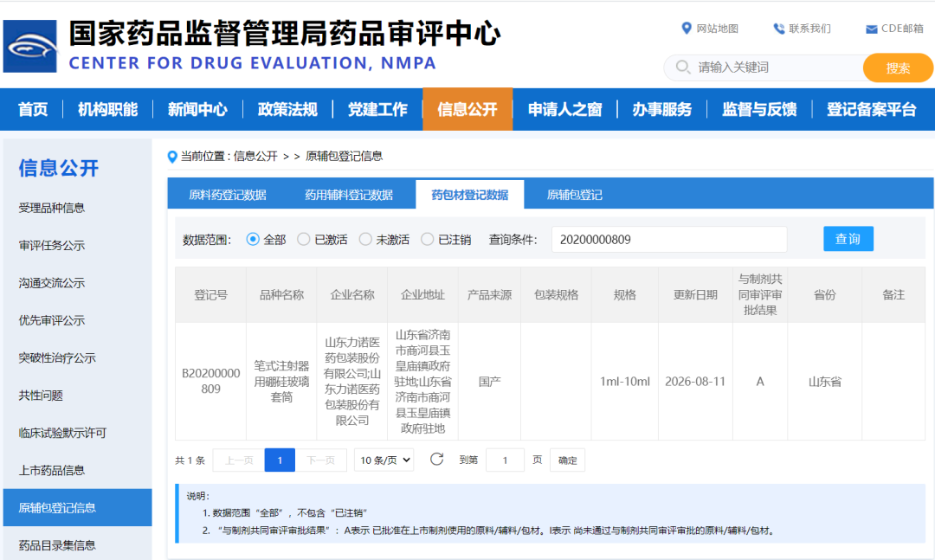Click the 山东省 province cell
Viewport: 935px width, 560px height.
click(825, 381)
